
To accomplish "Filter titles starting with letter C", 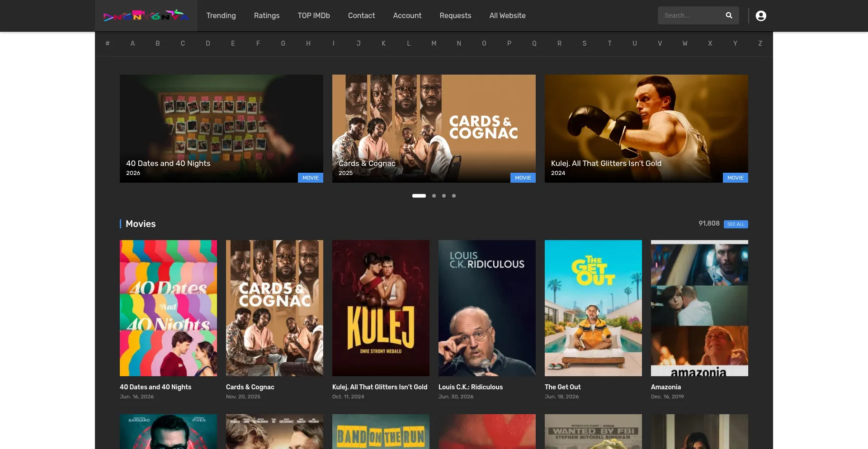I will (x=183, y=43).
